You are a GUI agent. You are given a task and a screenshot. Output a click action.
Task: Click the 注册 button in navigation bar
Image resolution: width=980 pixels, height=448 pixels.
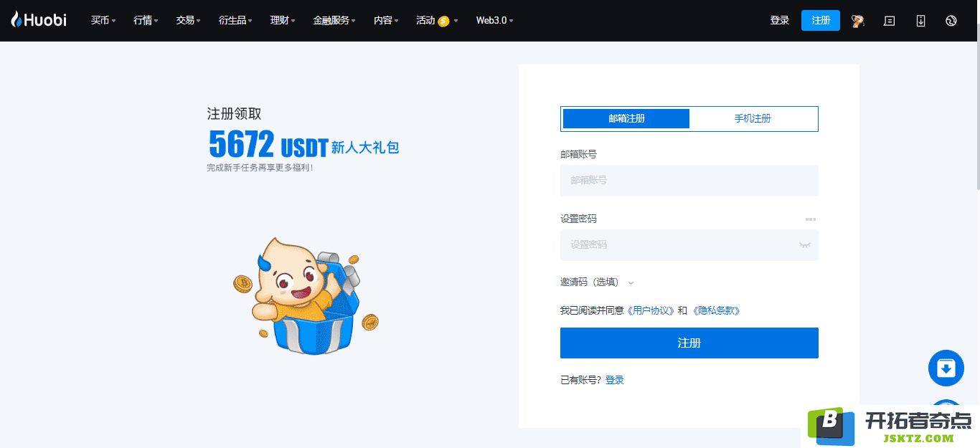click(821, 21)
